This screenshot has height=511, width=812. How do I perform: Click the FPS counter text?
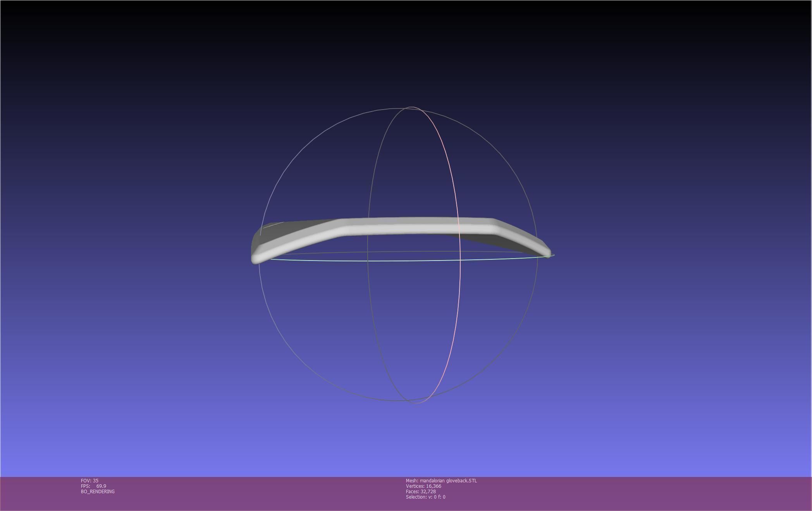[93, 486]
